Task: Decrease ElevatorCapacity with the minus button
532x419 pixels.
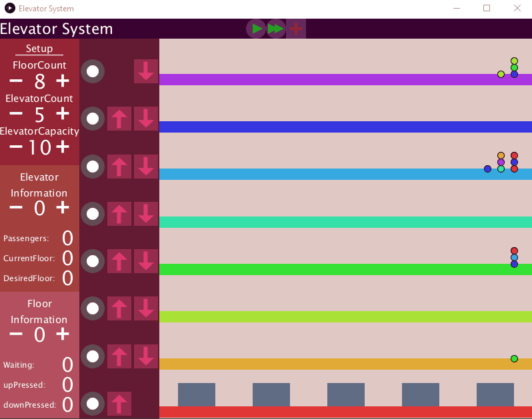Action: 16,147
